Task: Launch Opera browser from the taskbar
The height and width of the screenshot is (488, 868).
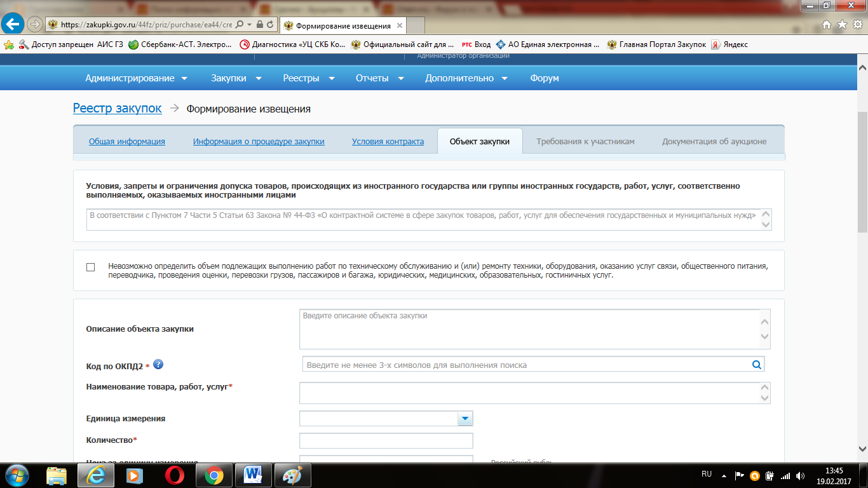Action: coord(174,475)
